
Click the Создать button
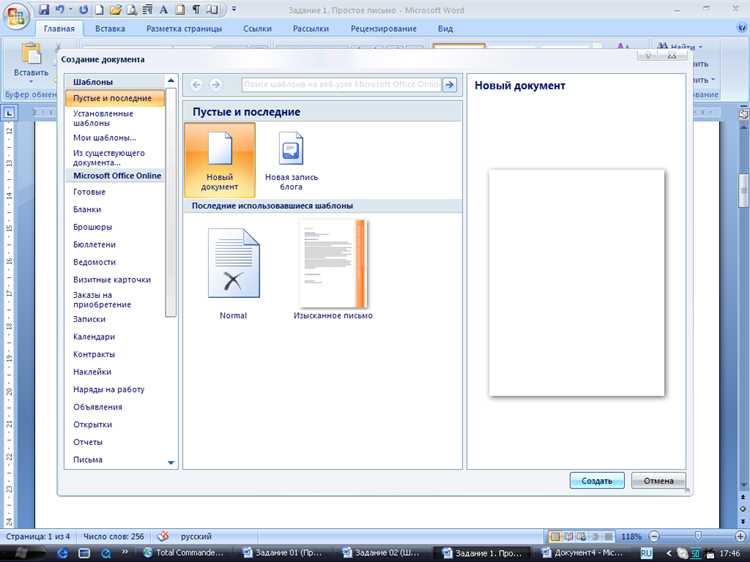(x=597, y=481)
